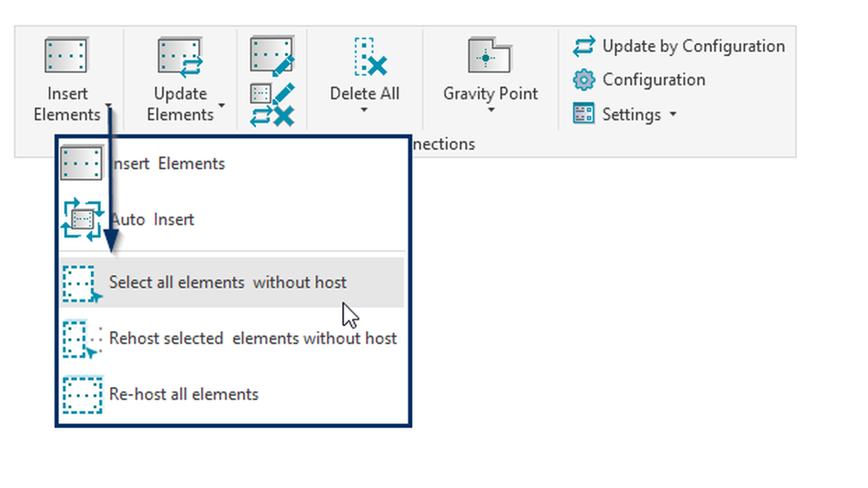Click the arrows-with-X icon
The width and height of the screenshot is (868, 488).
pos(272,116)
